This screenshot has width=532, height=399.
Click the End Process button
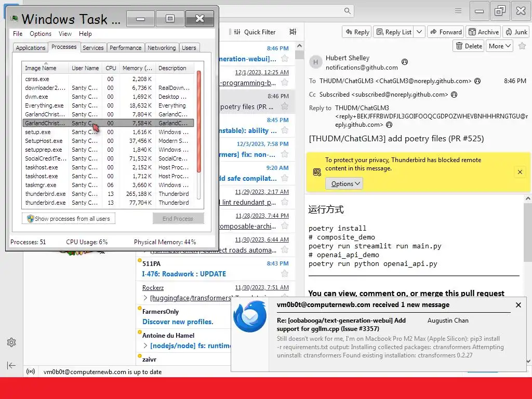(178, 219)
